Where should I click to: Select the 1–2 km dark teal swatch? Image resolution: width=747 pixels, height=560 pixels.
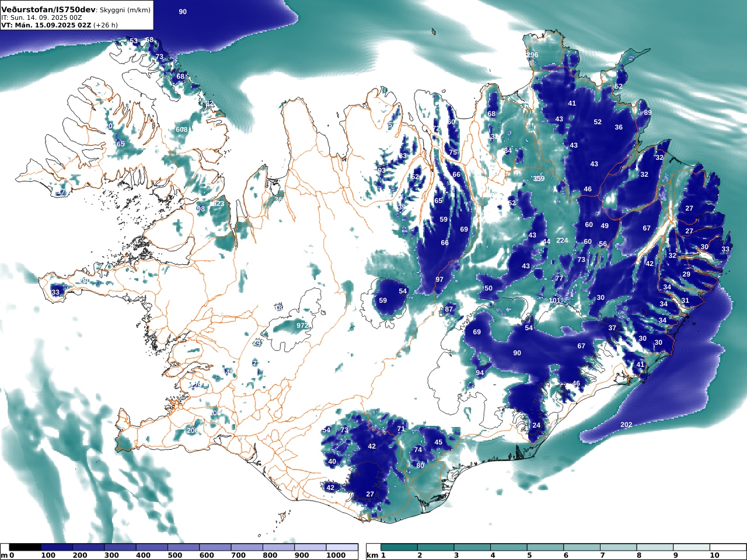tap(399, 547)
